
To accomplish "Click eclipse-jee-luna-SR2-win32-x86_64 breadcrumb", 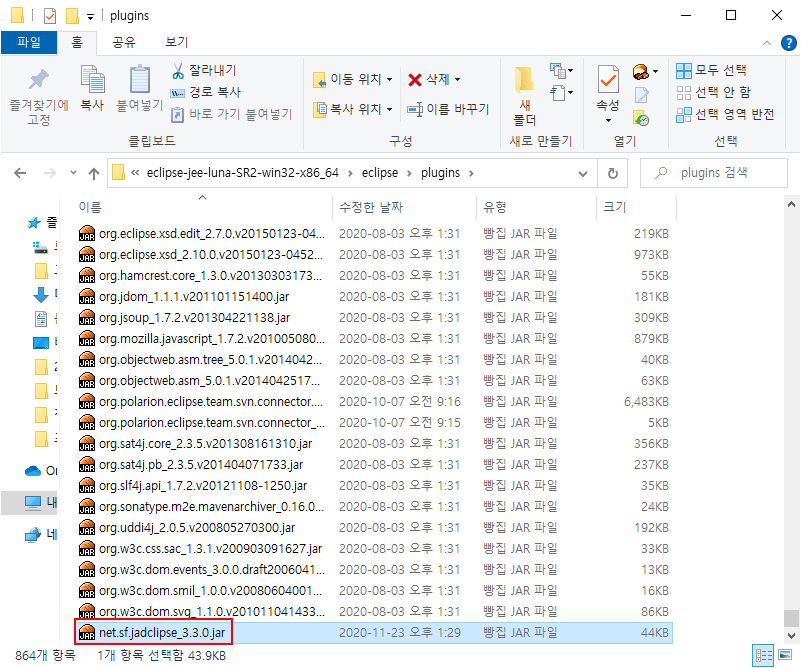I will click(x=243, y=173).
